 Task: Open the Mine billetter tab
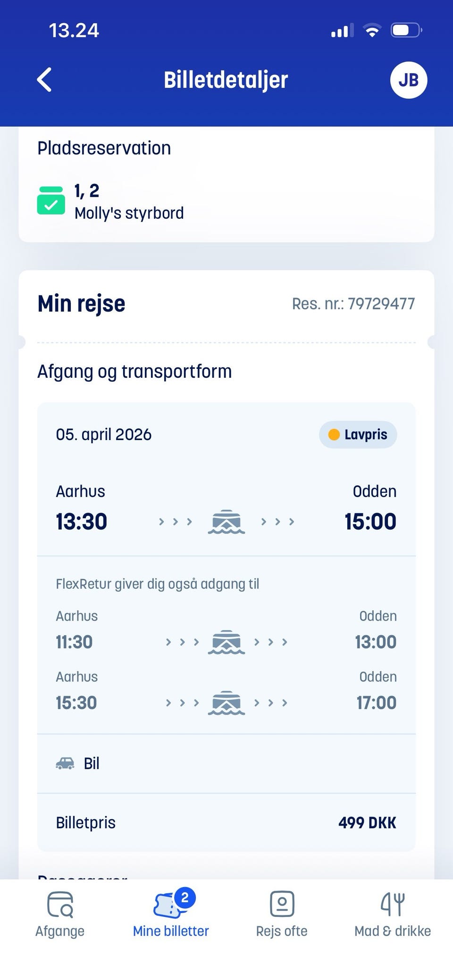(x=171, y=913)
